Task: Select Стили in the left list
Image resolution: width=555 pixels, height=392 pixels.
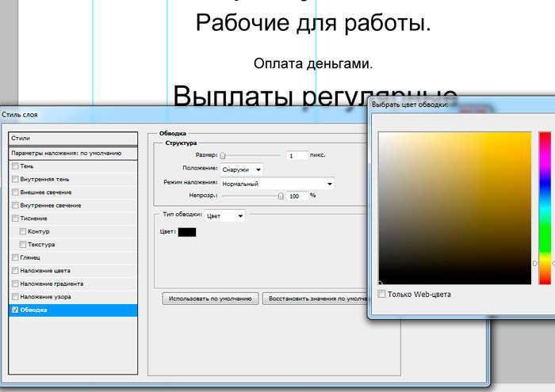Action: (73, 138)
